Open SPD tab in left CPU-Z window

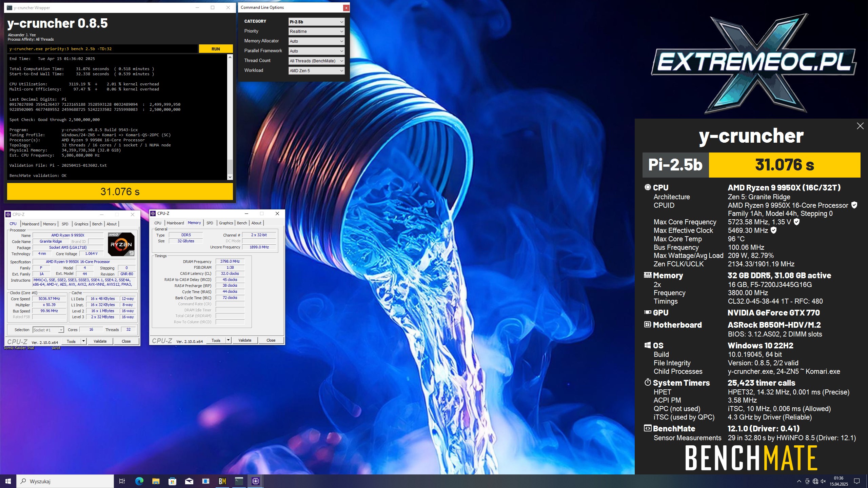65,224
